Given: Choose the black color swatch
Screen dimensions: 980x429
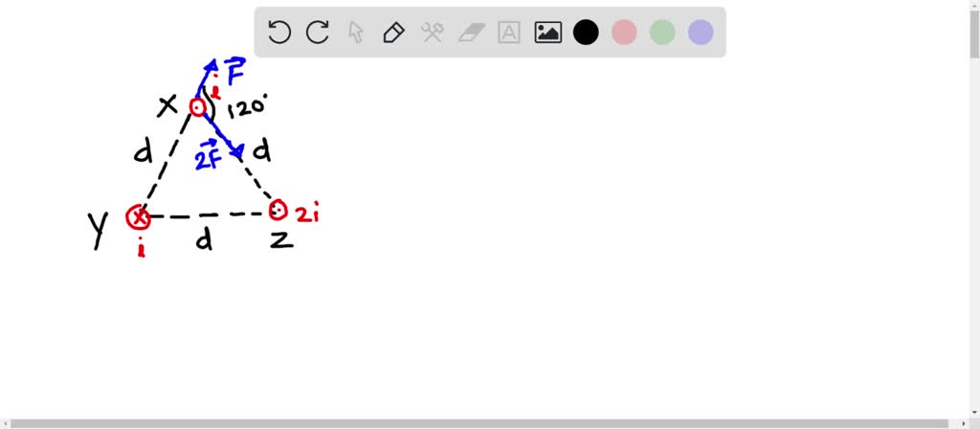Looking at the screenshot, I should tap(586, 32).
